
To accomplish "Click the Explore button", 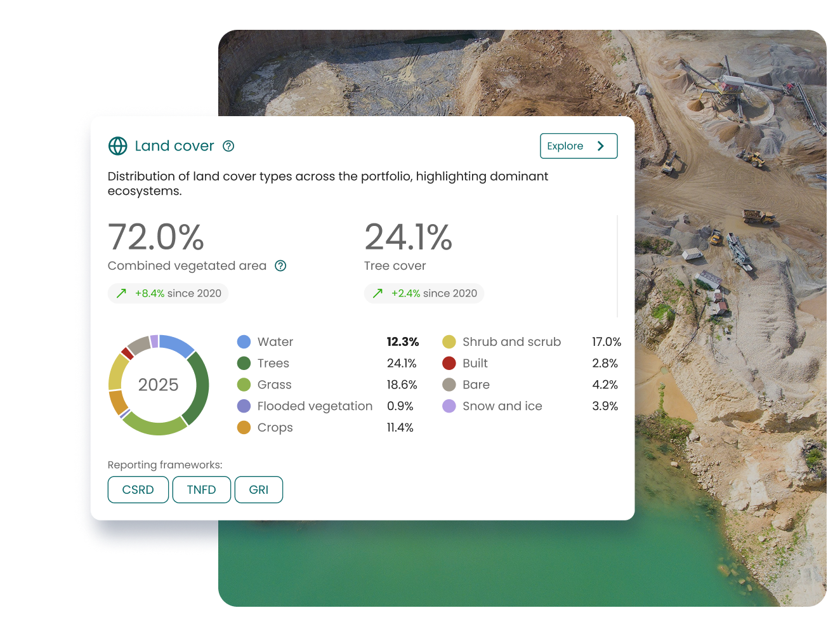I will tap(579, 146).
